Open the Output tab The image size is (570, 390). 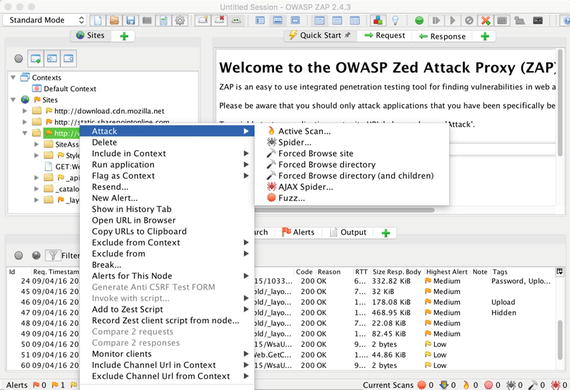click(349, 232)
